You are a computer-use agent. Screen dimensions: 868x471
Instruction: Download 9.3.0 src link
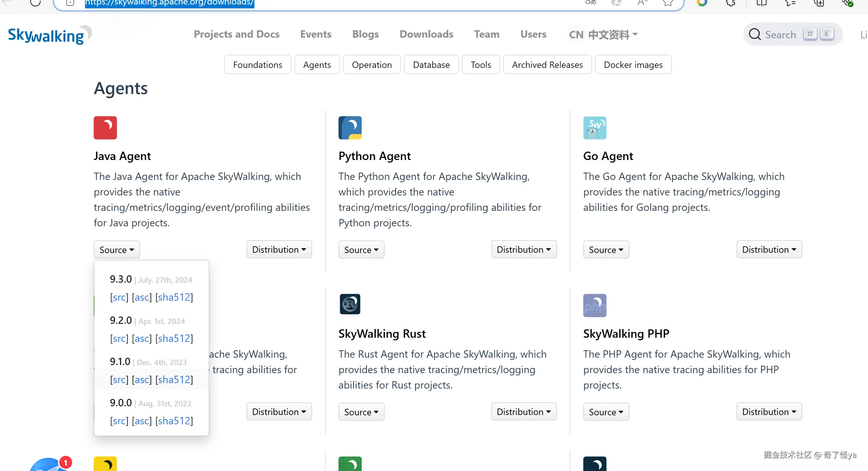[119, 297]
